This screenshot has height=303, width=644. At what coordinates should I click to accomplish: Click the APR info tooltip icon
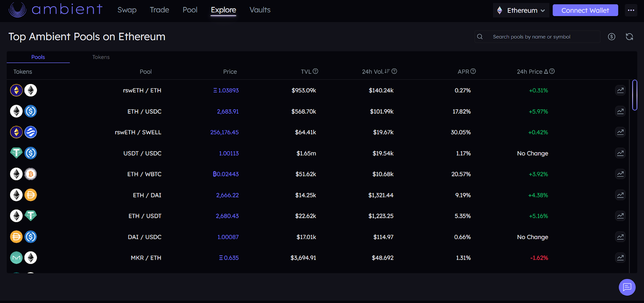473,71
